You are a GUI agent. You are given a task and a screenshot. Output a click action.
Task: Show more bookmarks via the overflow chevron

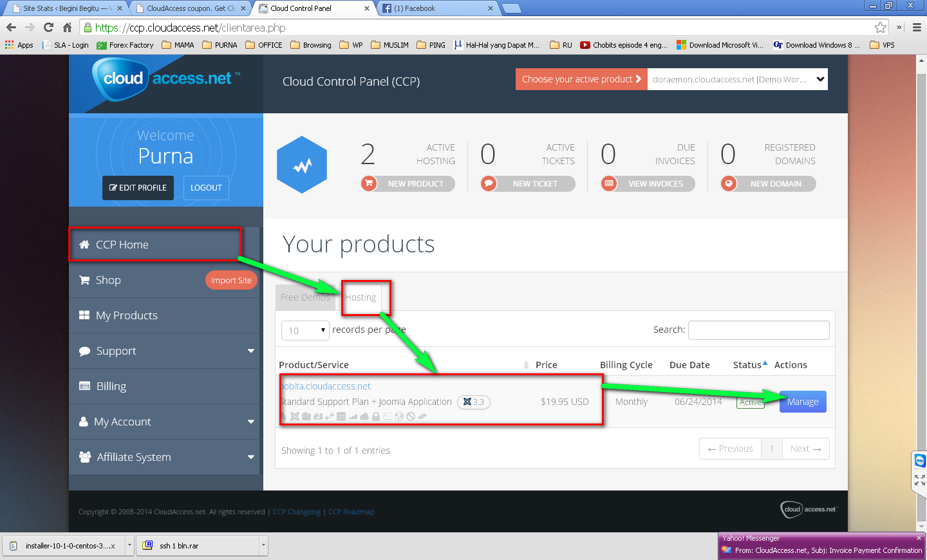pyautogui.click(x=899, y=27)
